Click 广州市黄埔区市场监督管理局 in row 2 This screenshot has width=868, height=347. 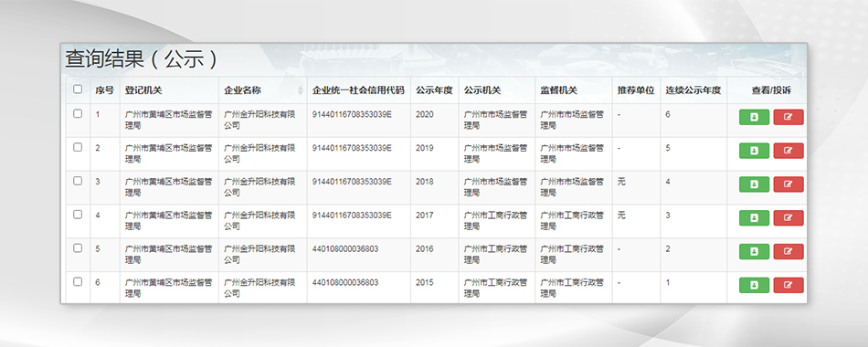point(169,153)
